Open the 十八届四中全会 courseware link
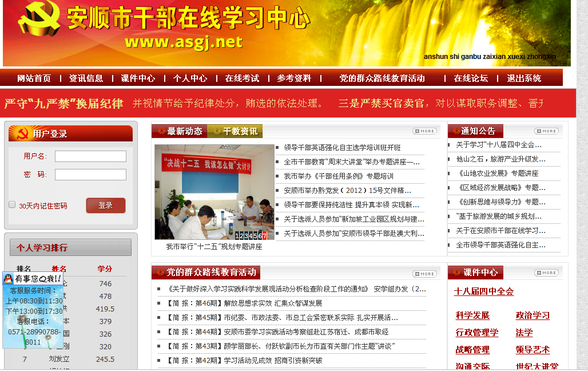588x371 pixels. 483,291
